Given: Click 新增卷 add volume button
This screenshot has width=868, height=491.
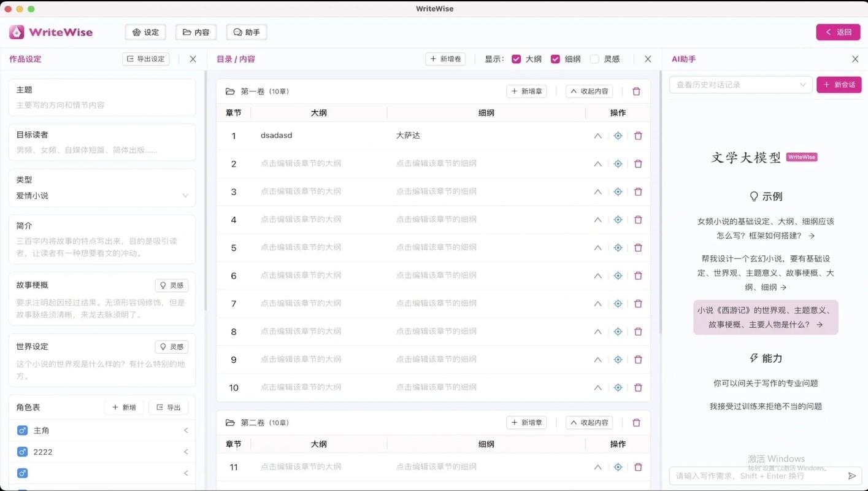Looking at the screenshot, I should pyautogui.click(x=445, y=59).
